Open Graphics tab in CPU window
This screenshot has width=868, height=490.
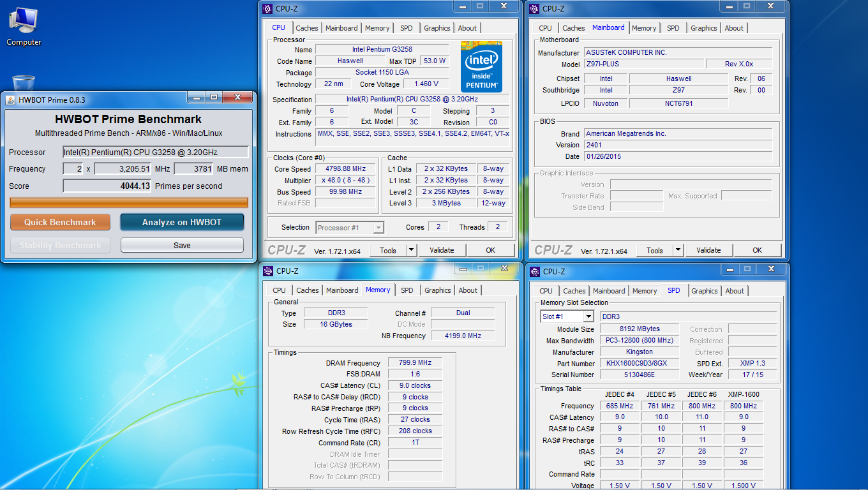(x=437, y=28)
